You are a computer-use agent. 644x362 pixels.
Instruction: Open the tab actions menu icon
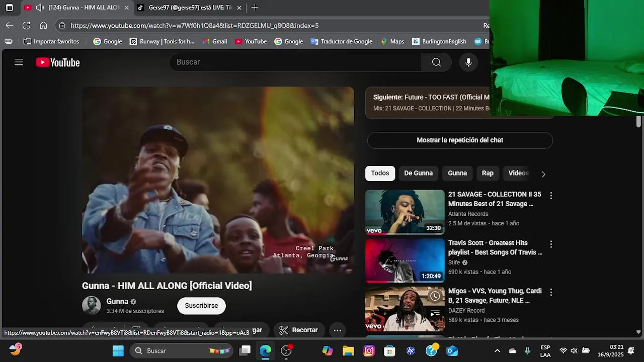[x=9, y=8]
